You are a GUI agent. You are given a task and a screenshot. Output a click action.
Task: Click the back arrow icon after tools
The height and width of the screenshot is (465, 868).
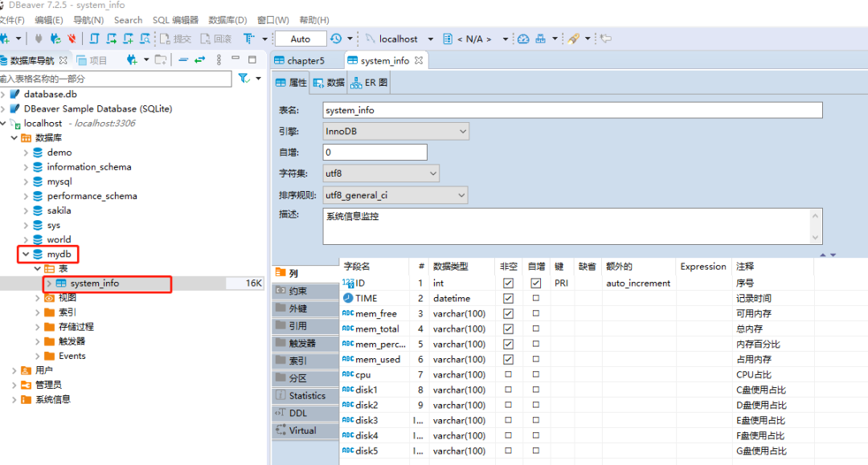click(606, 39)
